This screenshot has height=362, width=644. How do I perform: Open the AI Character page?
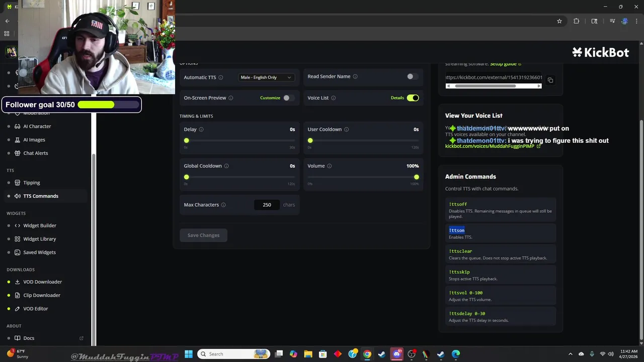click(x=37, y=126)
